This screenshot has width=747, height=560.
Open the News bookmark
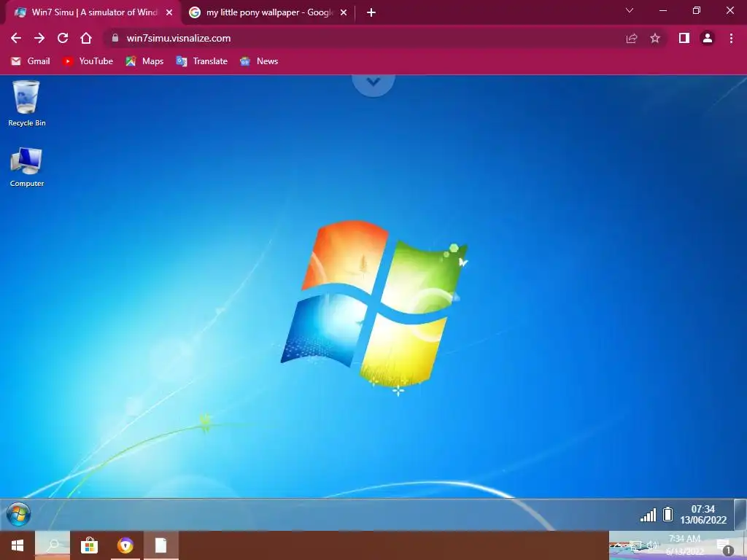coord(259,61)
